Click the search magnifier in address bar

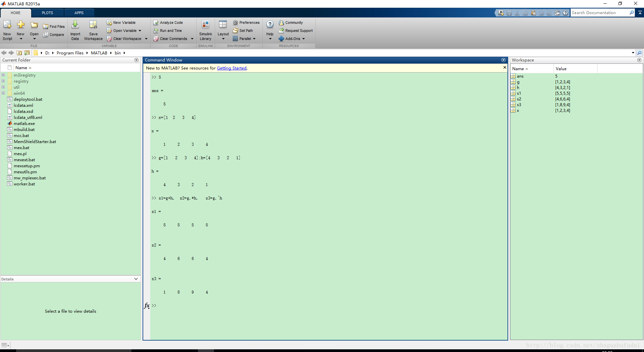[x=639, y=53]
